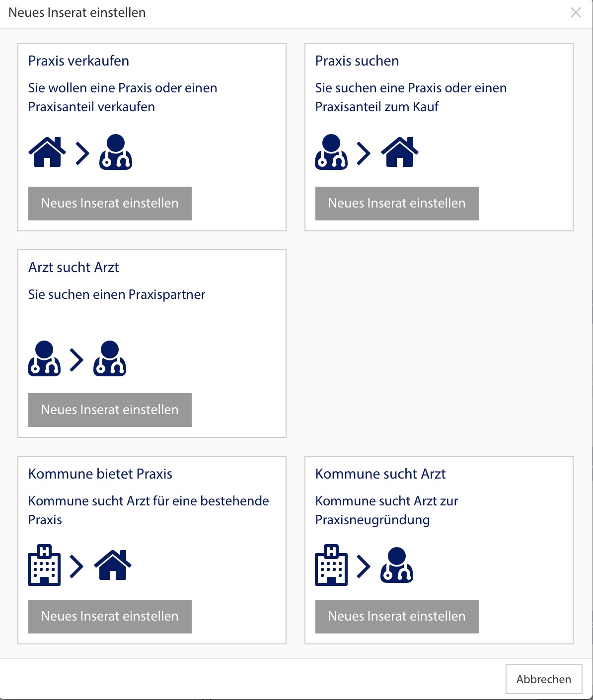Select the Kommune sucht Arzt card heading

pyautogui.click(x=380, y=474)
